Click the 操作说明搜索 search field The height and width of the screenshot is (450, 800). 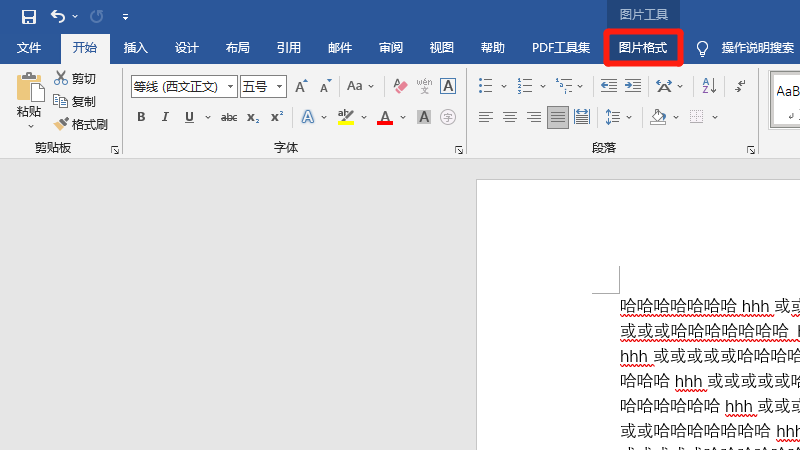(x=757, y=48)
